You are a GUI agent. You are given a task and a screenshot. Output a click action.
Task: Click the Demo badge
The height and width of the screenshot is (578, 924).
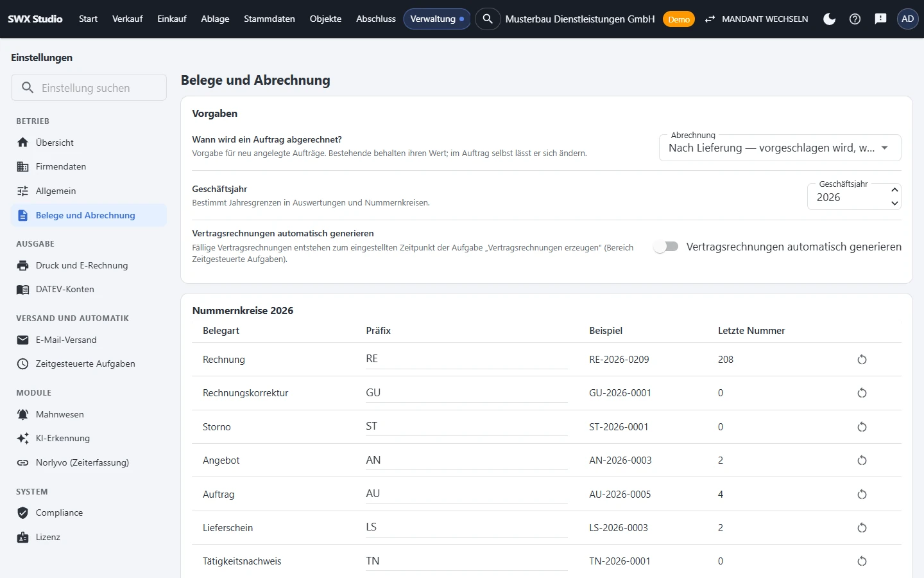678,19
